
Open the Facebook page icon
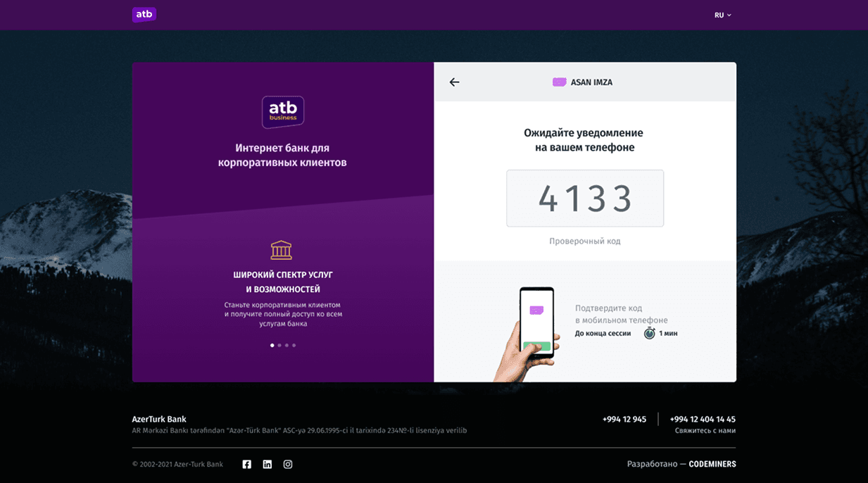tap(246, 464)
